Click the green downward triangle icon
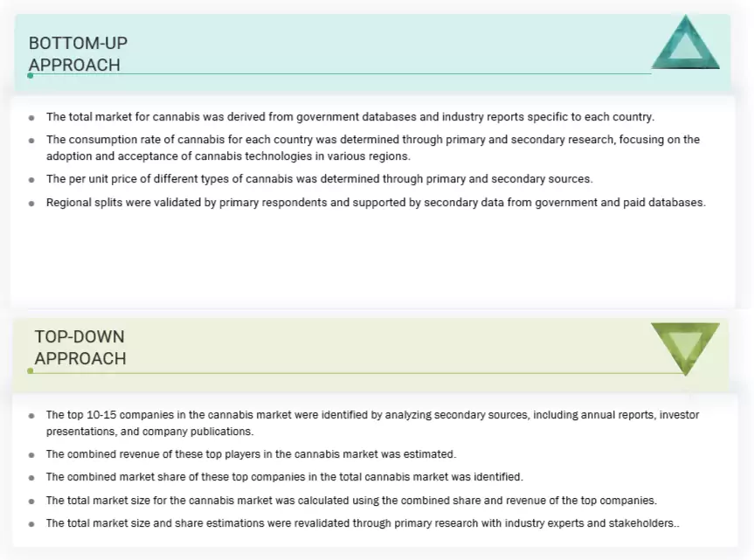Viewport: 754px width, 560px height. click(685, 345)
